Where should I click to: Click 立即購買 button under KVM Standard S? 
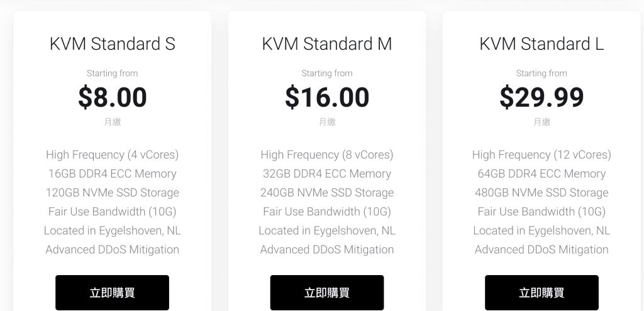tap(112, 293)
